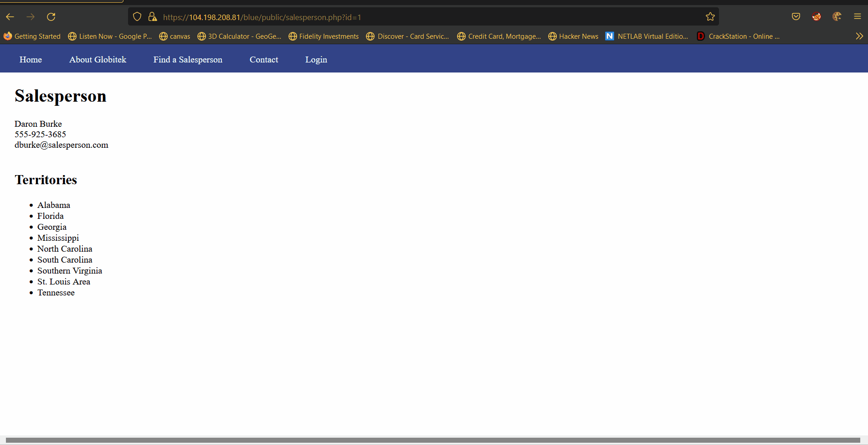Open the Firefox account extension icon
The width and height of the screenshot is (868, 445).
pos(817,16)
